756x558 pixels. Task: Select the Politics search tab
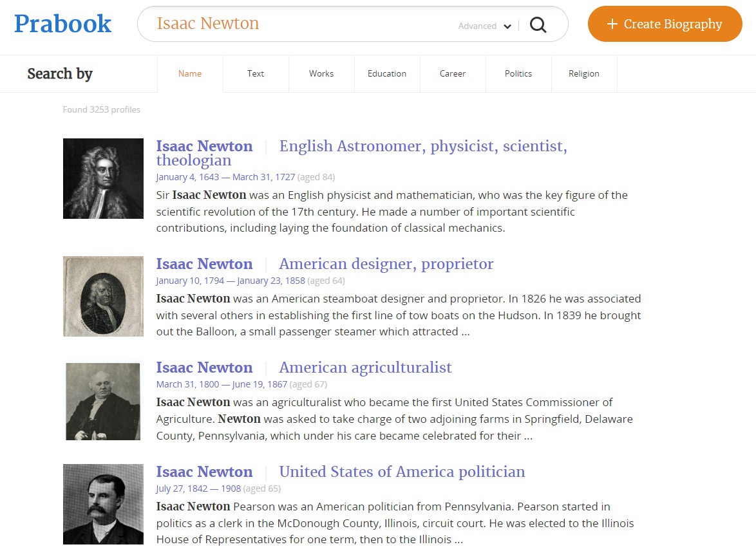(x=518, y=73)
